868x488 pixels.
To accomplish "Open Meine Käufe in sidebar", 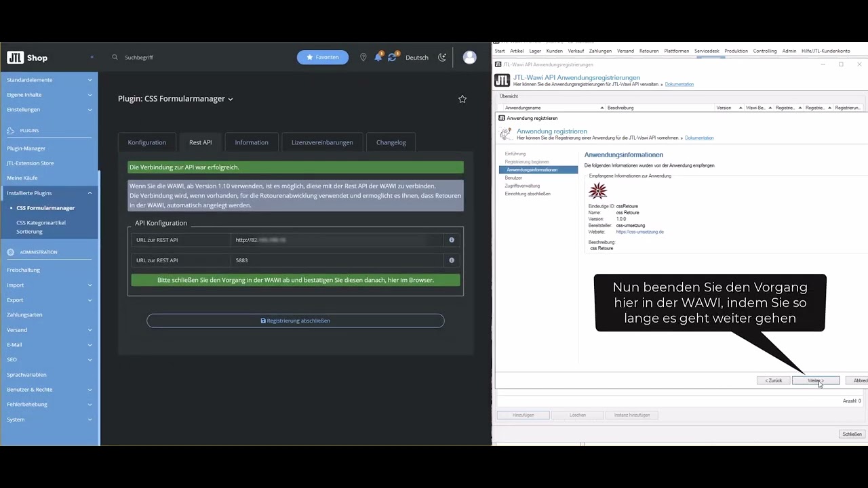I will coord(22,178).
